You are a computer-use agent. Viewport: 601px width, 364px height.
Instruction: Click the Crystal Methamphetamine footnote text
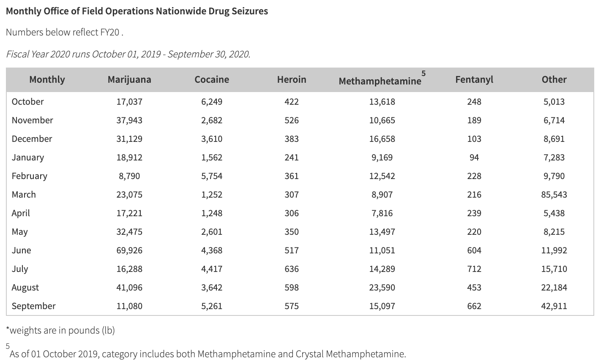coord(208,354)
